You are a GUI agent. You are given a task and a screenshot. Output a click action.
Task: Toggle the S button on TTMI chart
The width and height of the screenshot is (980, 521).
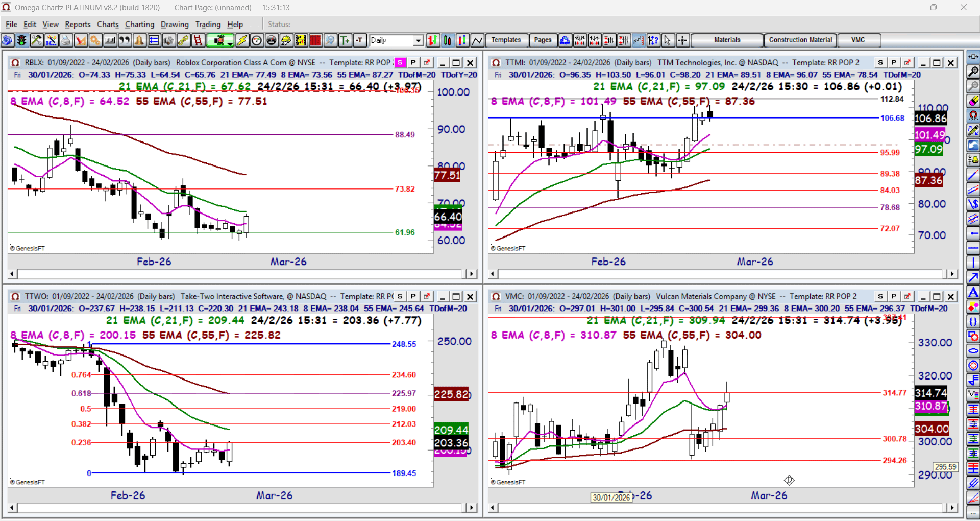[x=880, y=62]
